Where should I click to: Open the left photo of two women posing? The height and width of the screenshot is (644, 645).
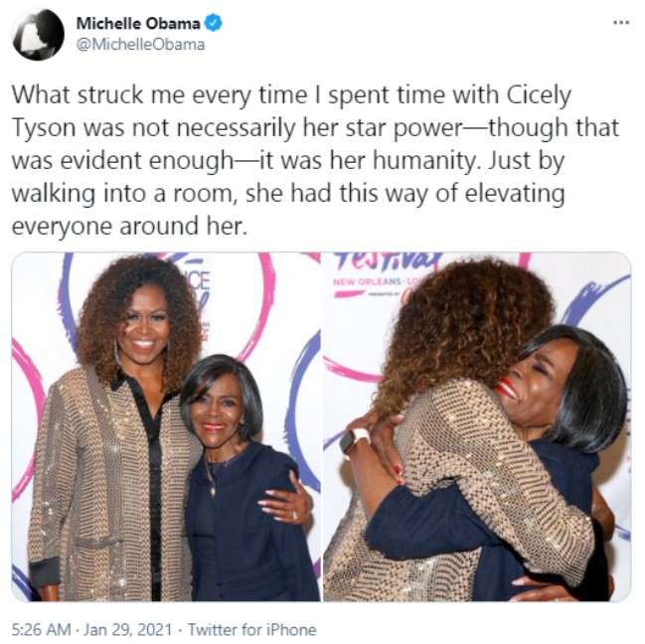coord(166,427)
